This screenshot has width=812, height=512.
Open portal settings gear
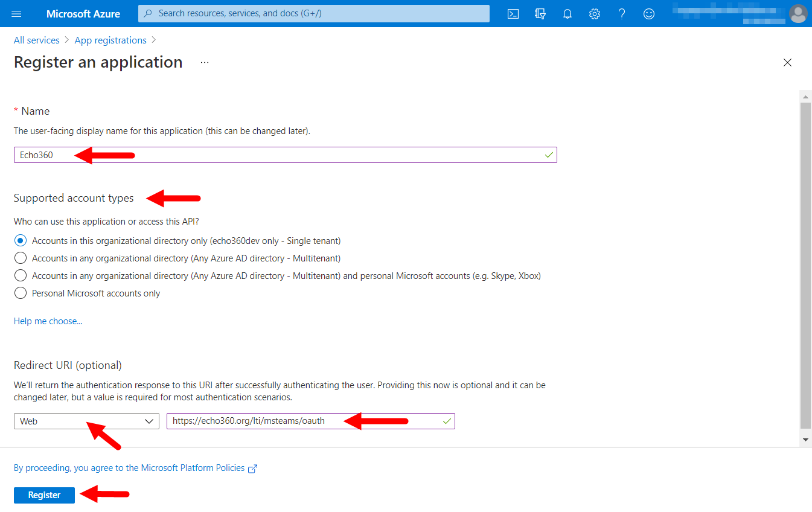pos(595,13)
